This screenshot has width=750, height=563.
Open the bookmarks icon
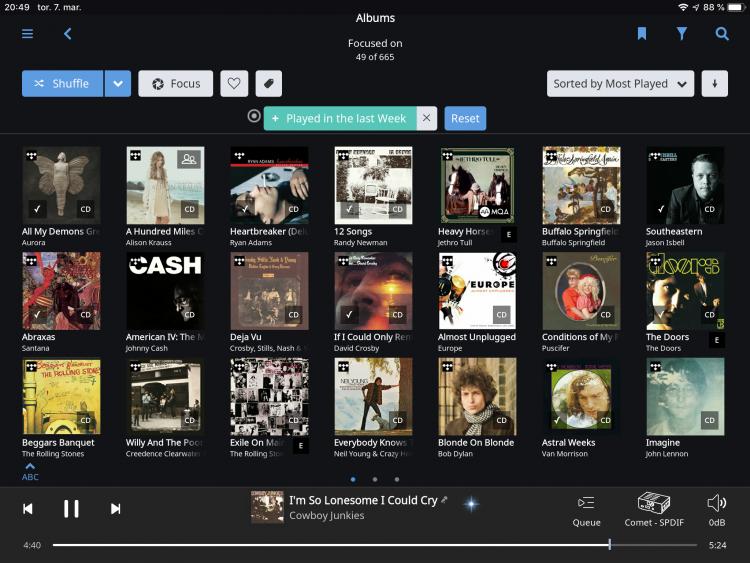(x=641, y=33)
